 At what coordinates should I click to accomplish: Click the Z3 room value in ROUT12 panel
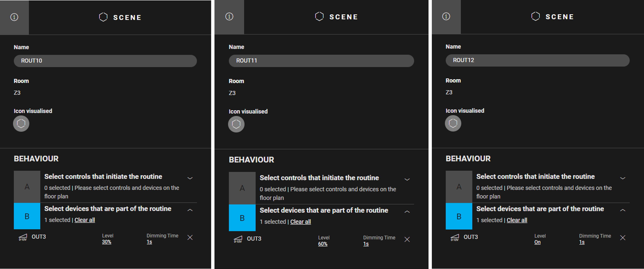(x=449, y=92)
